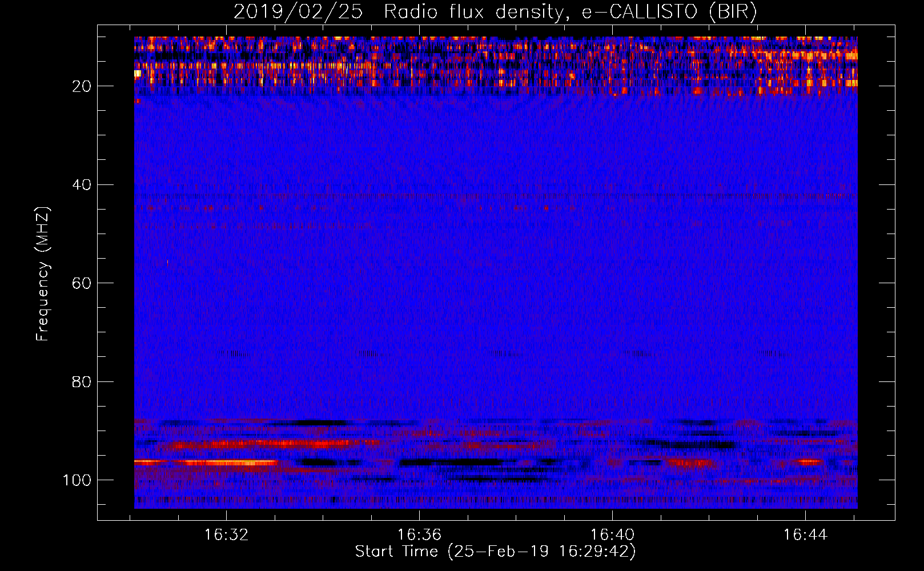The image size is (924, 571).
Task: Click the 16:36 time tick label
Action: pyautogui.click(x=419, y=535)
